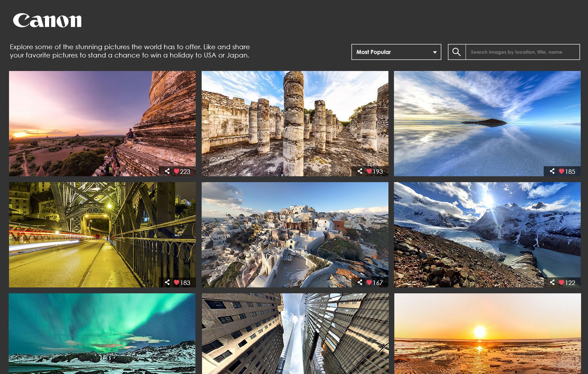Open the yellow-lit bridge night thumbnail
Screen dimensions: 588x374
102,235
